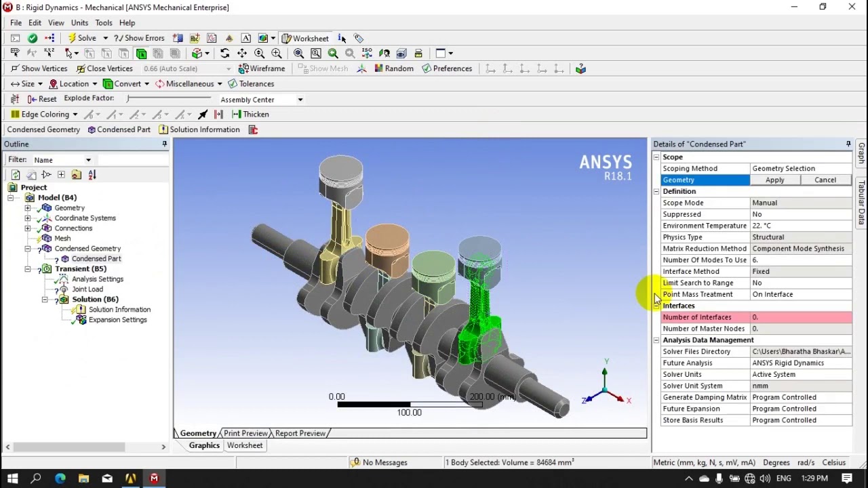Click the Convert button

click(x=126, y=84)
